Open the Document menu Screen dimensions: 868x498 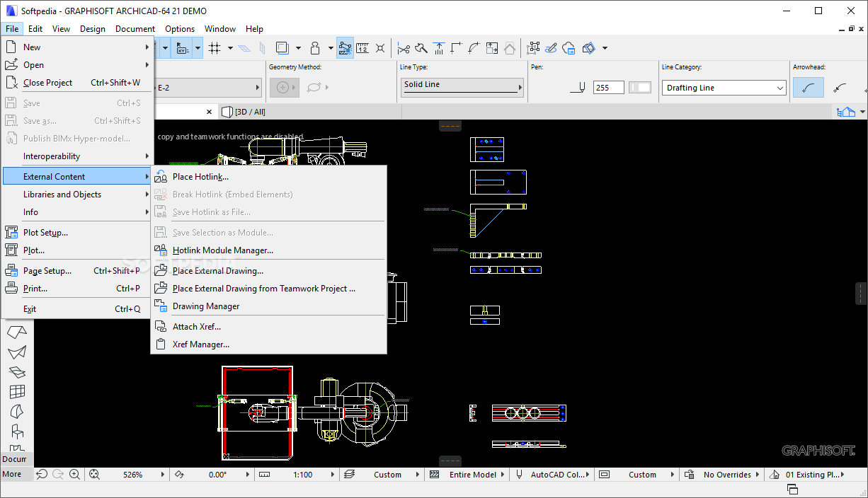[x=135, y=29]
